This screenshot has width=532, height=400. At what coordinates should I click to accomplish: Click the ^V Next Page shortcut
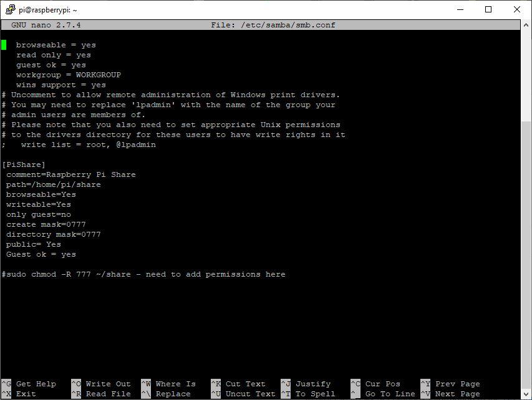click(x=450, y=394)
